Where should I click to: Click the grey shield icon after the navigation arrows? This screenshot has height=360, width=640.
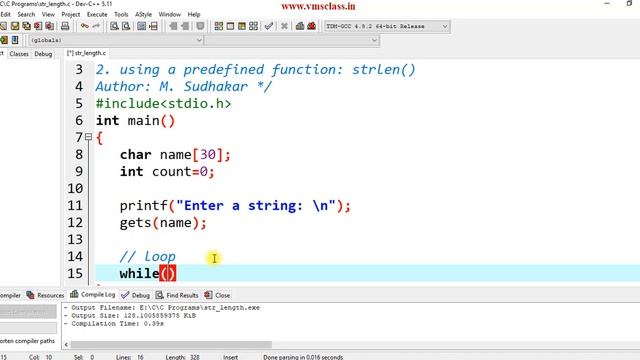pyautogui.click(x=200, y=26)
